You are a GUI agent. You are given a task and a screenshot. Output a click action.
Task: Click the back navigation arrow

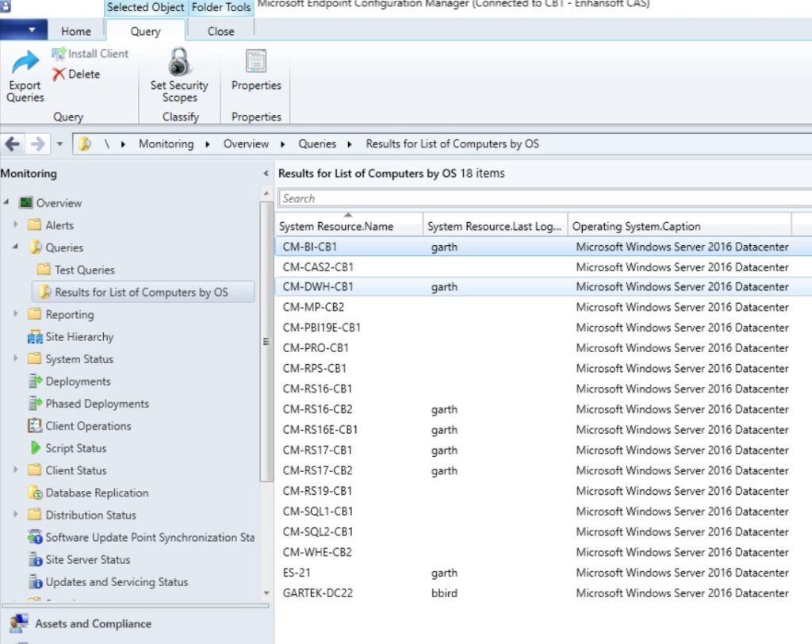pyautogui.click(x=13, y=144)
